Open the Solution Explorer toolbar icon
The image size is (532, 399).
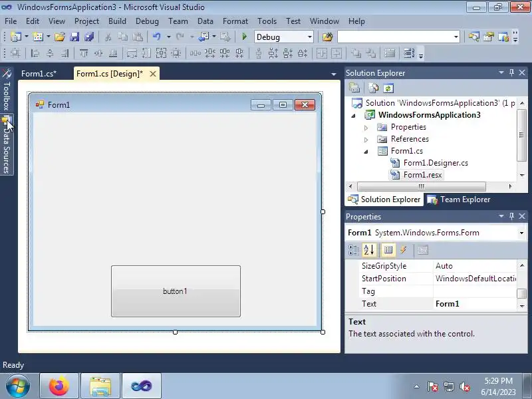click(x=474, y=37)
